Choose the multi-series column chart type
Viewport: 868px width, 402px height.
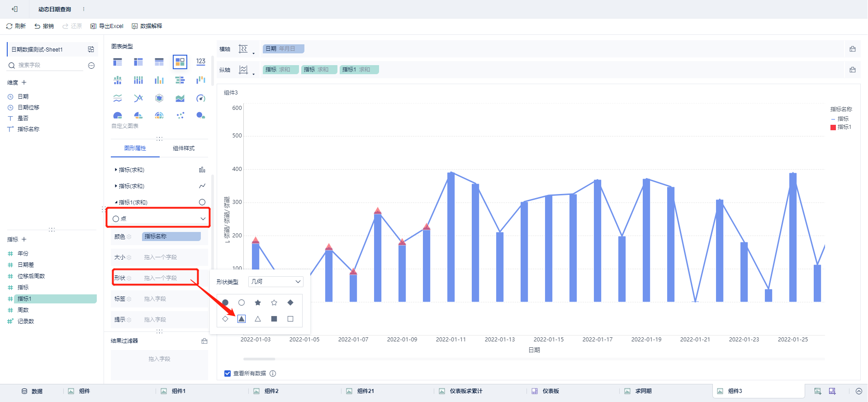point(159,80)
